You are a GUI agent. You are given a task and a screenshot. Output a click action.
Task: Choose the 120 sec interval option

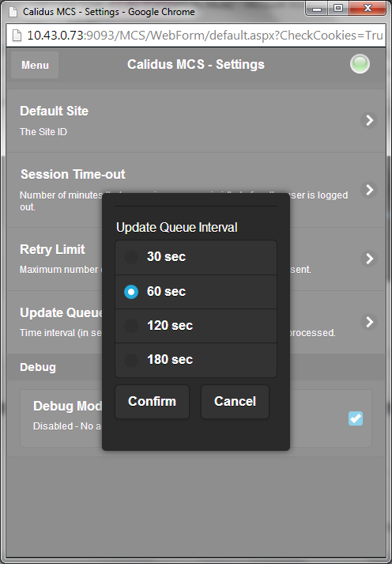point(196,326)
